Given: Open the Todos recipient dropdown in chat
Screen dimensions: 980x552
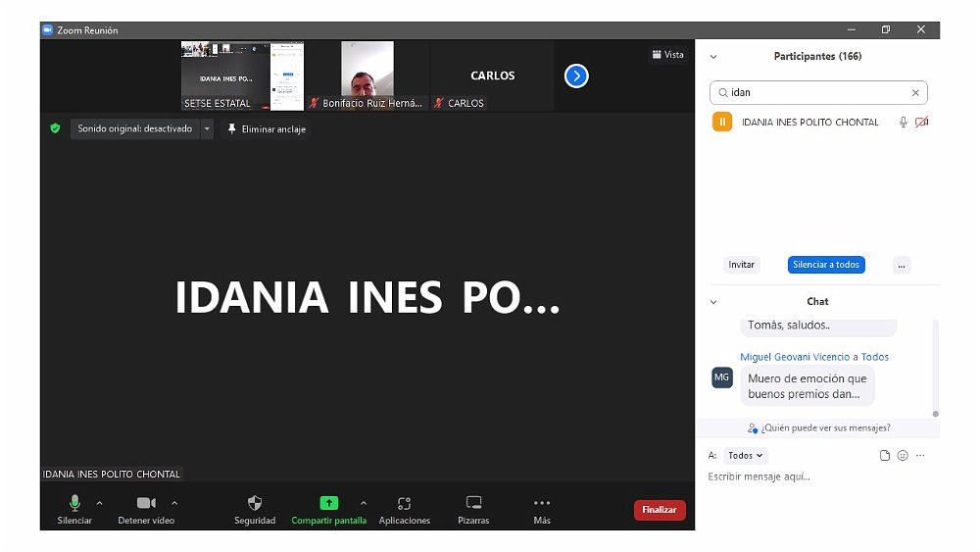Looking at the screenshot, I should tap(746, 456).
